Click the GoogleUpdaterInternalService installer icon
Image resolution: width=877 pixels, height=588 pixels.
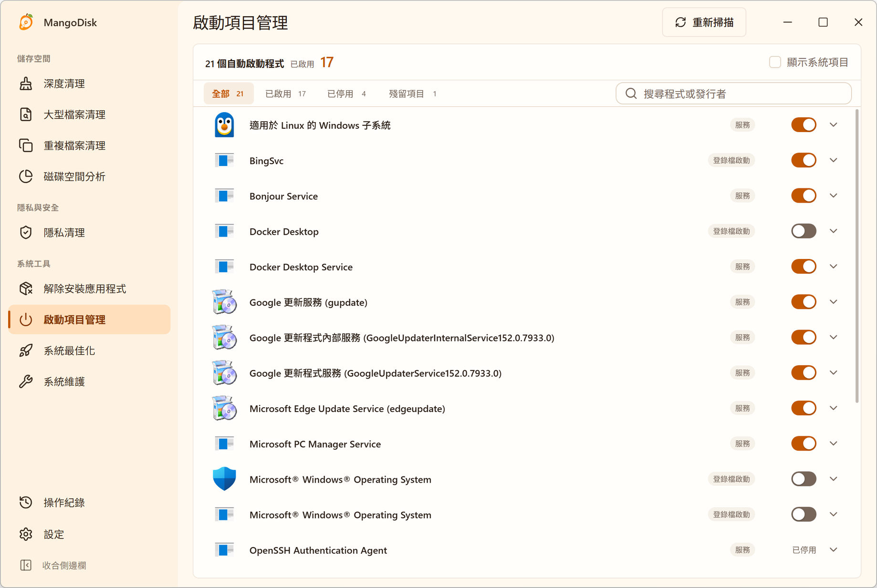224,337
